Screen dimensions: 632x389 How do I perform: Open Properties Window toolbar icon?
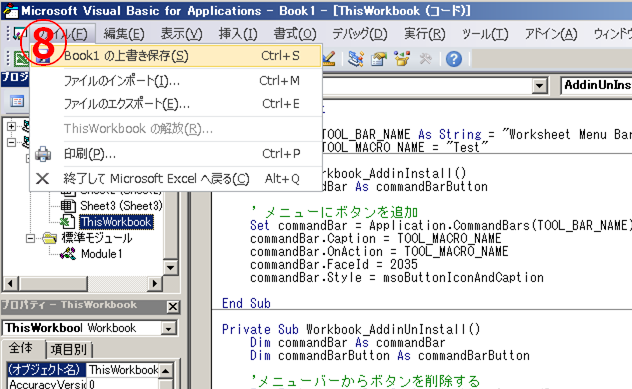379,59
